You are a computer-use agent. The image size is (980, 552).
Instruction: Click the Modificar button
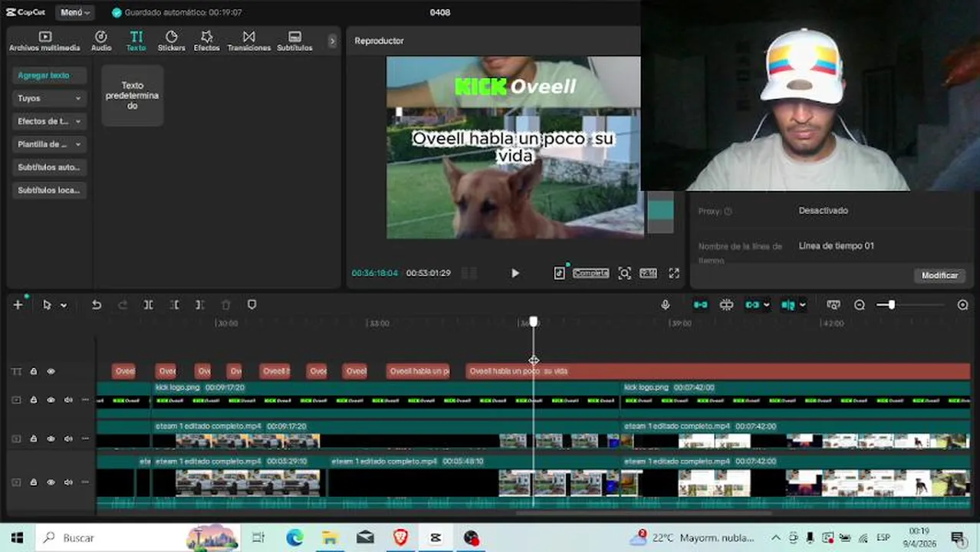pos(939,275)
